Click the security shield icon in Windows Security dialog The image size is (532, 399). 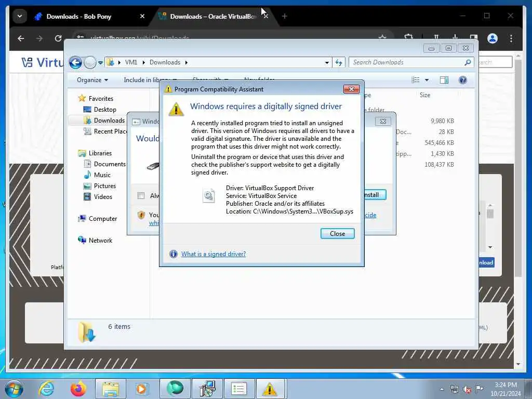pos(141,215)
